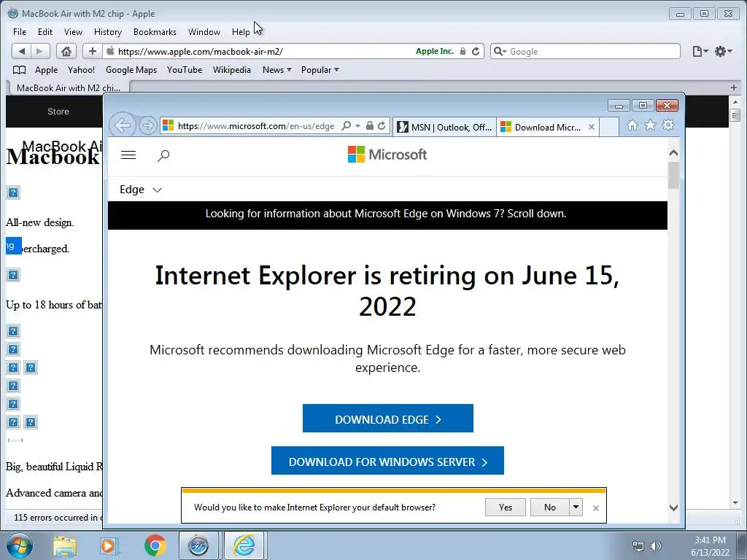
Task: Click the Google Maps bookmark
Action: click(131, 70)
